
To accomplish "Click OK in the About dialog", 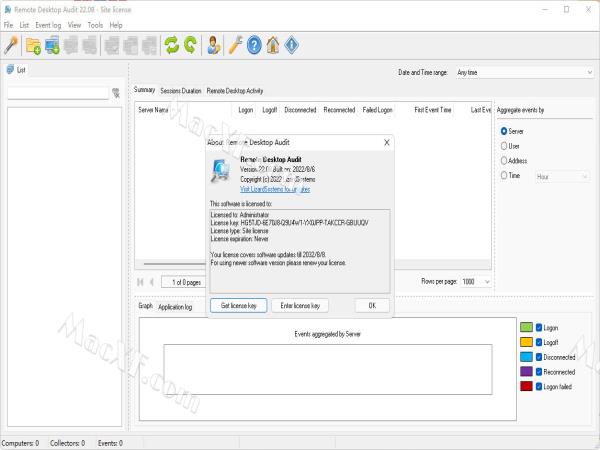I will click(x=372, y=305).
